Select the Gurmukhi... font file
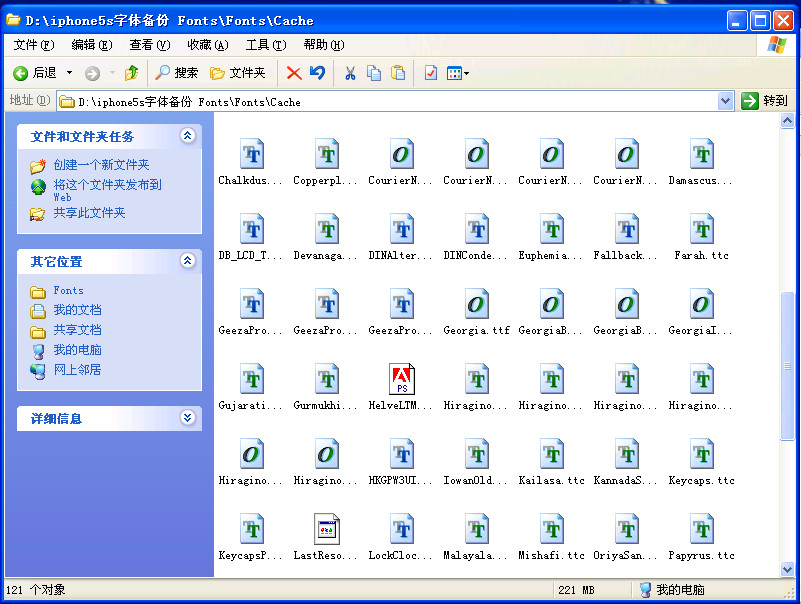This screenshot has width=801, height=604. (326, 387)
